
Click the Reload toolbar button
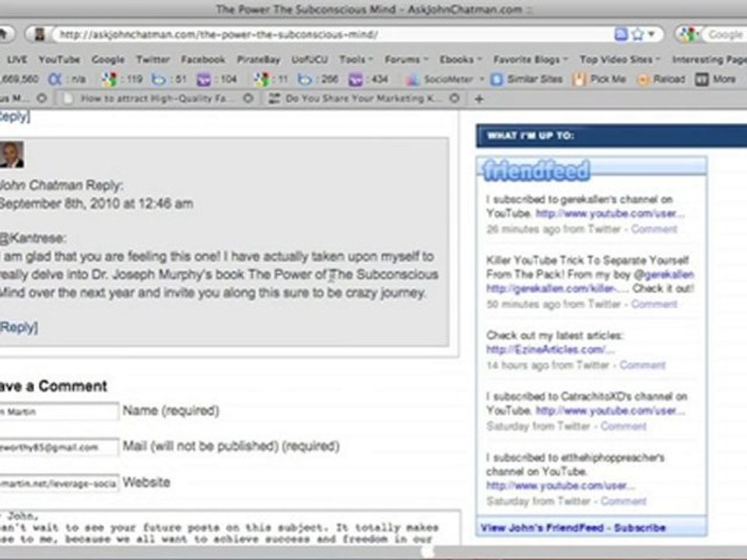(661, 79)
